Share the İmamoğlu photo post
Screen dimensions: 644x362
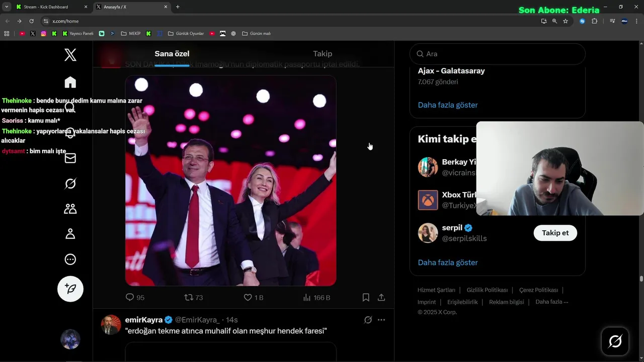(x=381, y=297)
